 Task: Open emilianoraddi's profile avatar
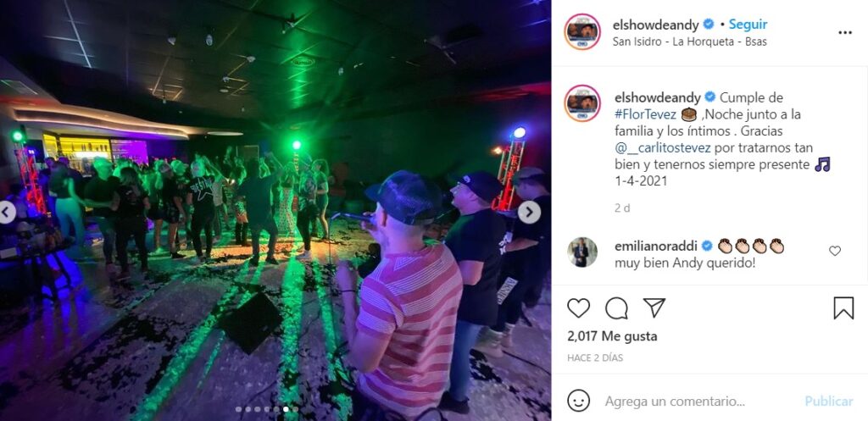click(582, 252)
